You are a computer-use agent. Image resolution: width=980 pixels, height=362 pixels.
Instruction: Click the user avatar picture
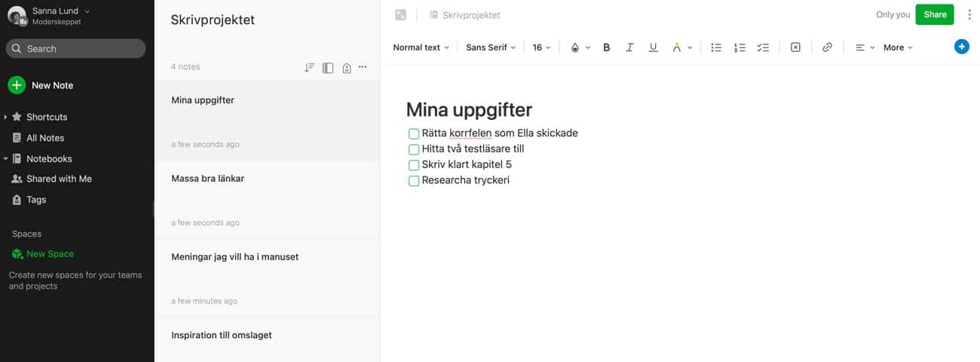coord(17,15)
